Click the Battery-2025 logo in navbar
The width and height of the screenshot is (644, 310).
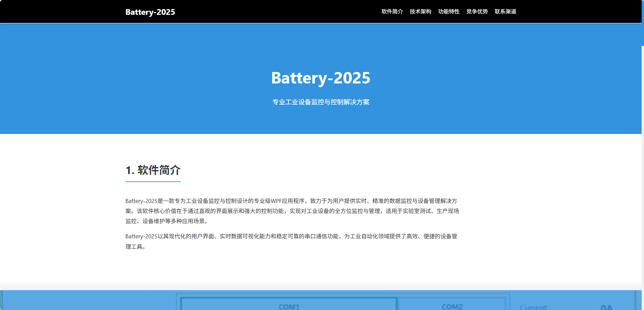pos(150,12)
